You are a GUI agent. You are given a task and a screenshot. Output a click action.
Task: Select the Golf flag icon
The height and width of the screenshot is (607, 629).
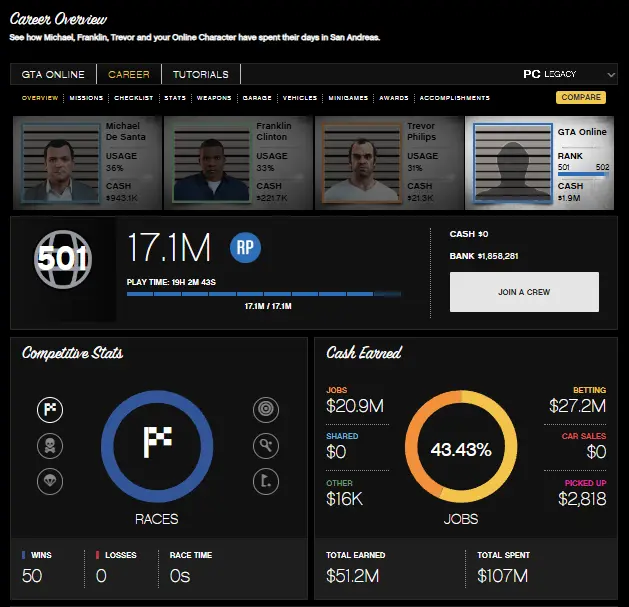pyautogui.click(x=266, y=481)
